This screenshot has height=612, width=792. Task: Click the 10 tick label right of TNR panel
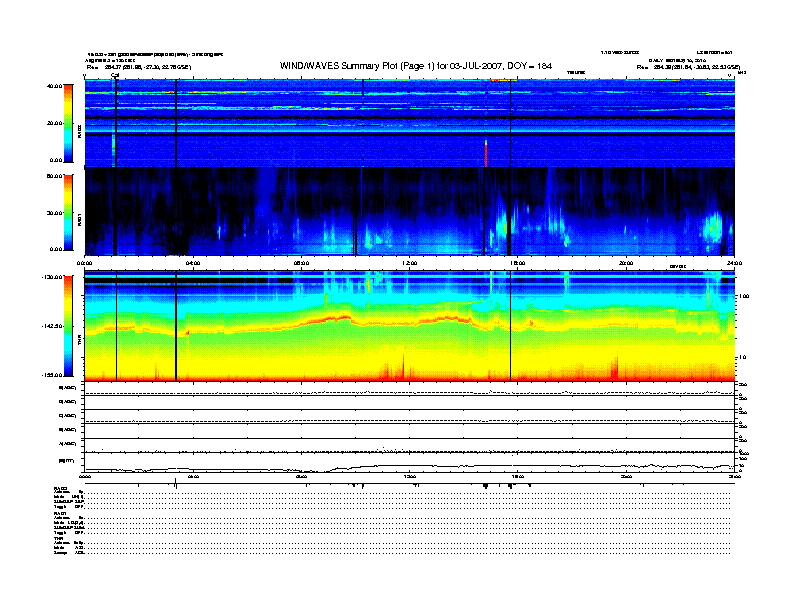tap(742, 358)
